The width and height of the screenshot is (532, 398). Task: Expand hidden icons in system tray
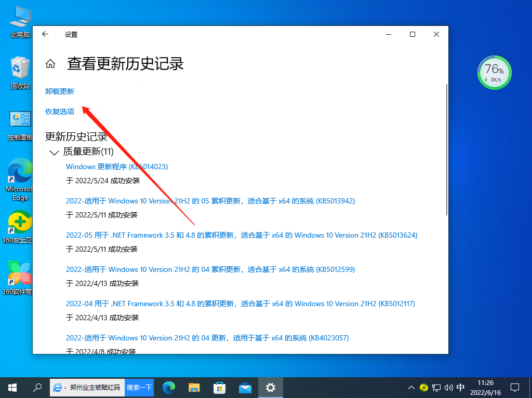point(411,387)
